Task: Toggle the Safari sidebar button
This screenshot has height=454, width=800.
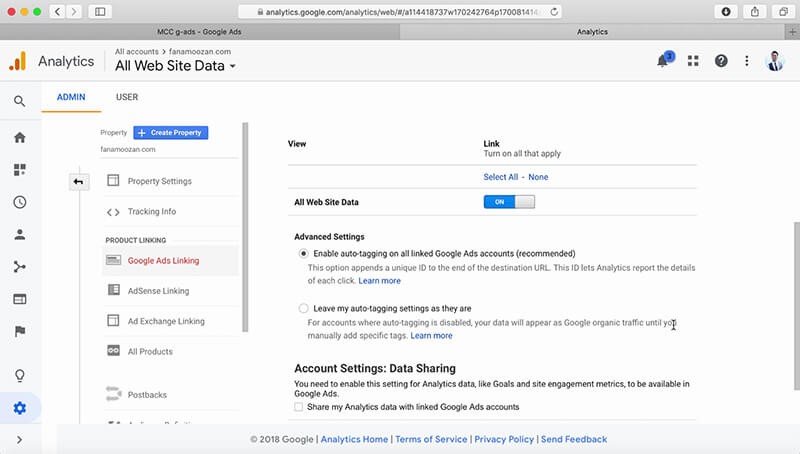Action: (x=100, y=12)
